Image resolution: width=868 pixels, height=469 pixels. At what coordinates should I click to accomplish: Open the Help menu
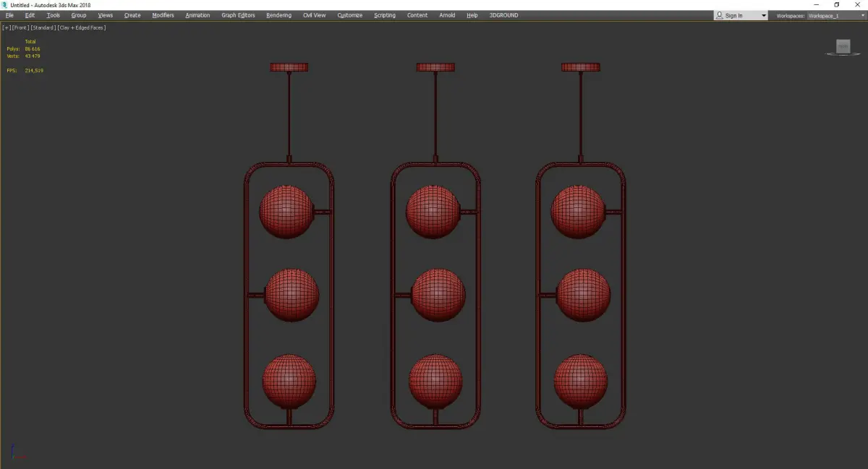[x=472, y=15]
